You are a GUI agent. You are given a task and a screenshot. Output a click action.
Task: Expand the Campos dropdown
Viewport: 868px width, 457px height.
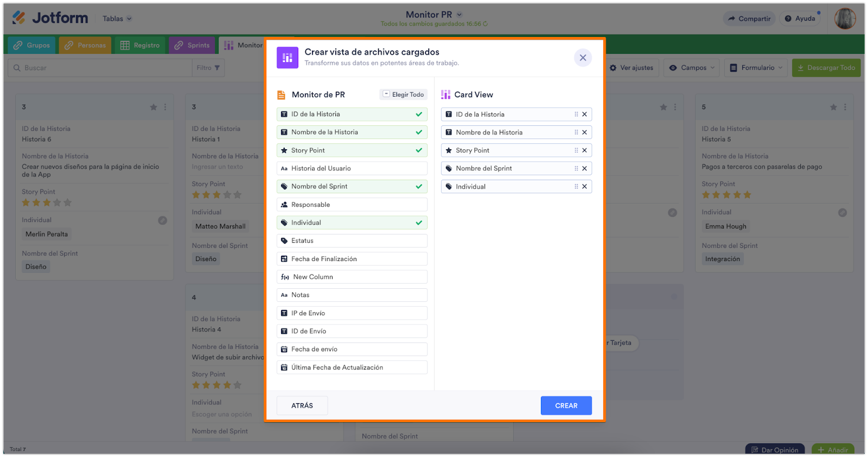coord(693,68)
